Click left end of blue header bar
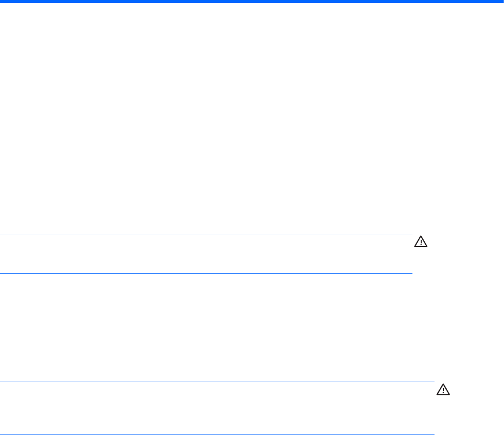The width and height of the screenshot is (504, 435). (3, 2)
